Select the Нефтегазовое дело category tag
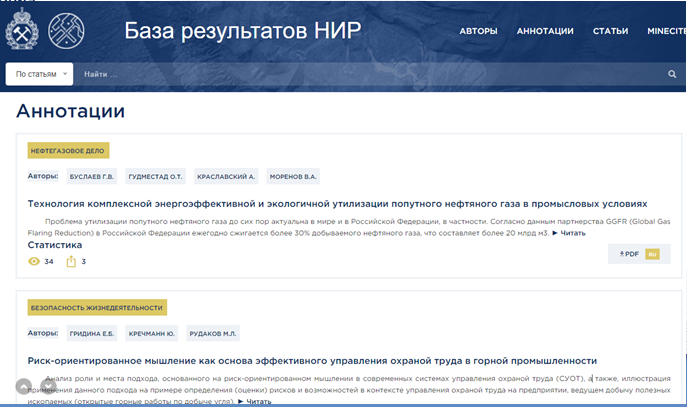Image resolution: width=687 pixels, height=407 pixels. point(69,151)
